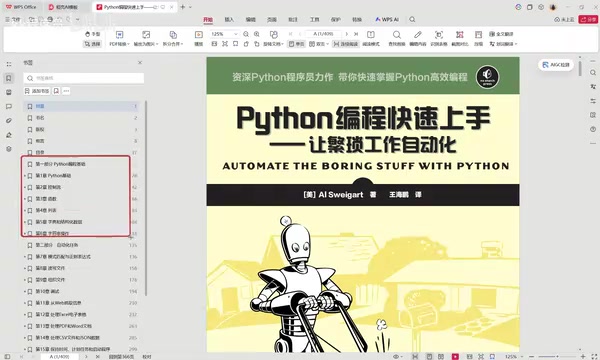The width and height of the screenshot is (600, 360).
Task: Open the attachments (paperclip) panel in sidebar
Action: [x=9, y=121]
